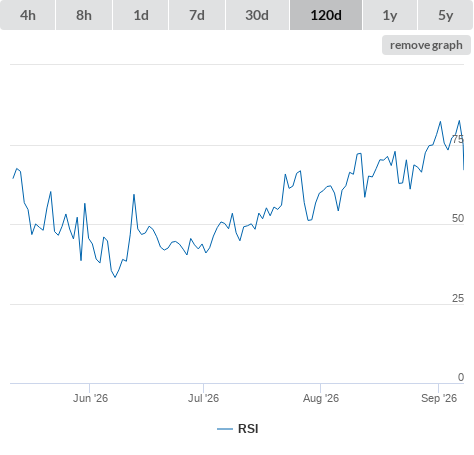Select the 4h time range tab
Screen dimensions: 474x455
pyautogui.click(x=28, y=15)
